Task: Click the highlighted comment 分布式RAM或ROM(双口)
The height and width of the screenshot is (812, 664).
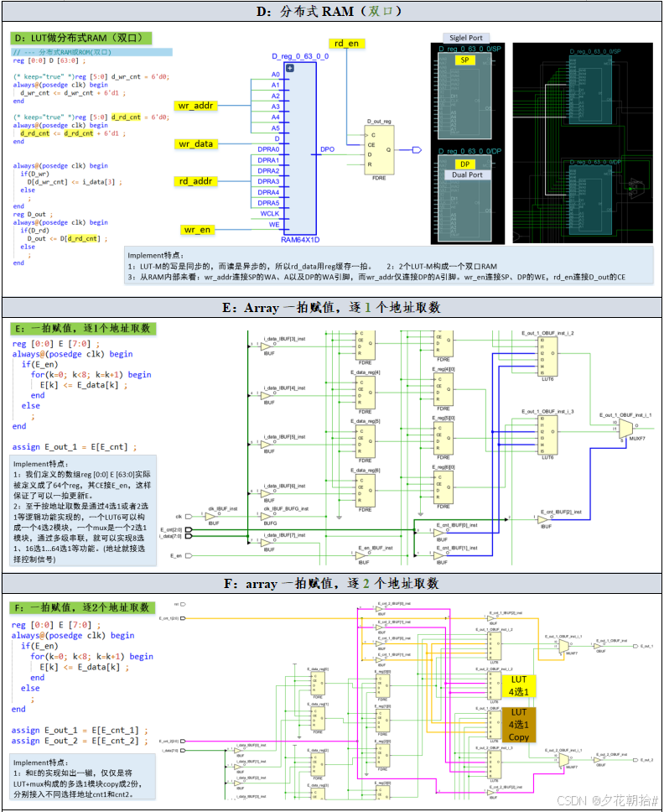Action: 91,52
